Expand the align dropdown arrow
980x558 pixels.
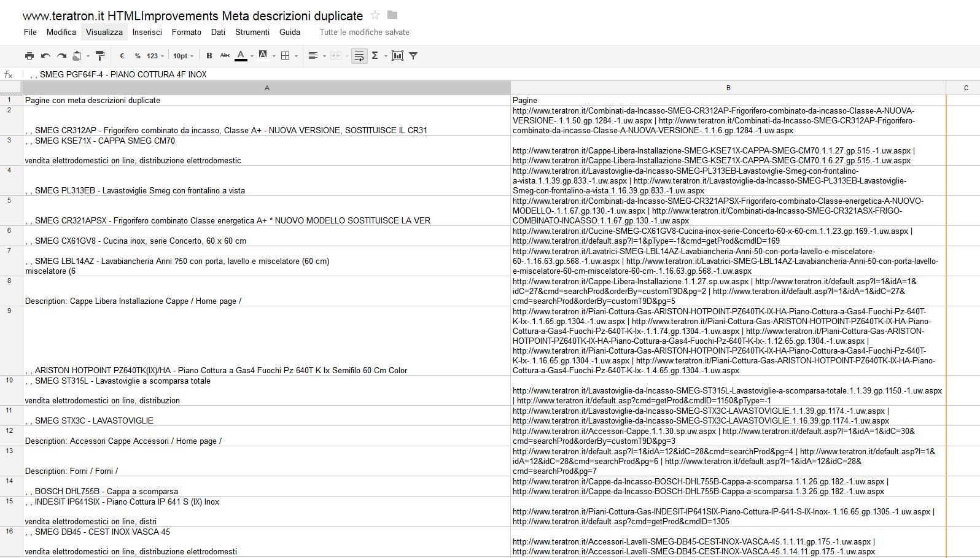[324, 56]
